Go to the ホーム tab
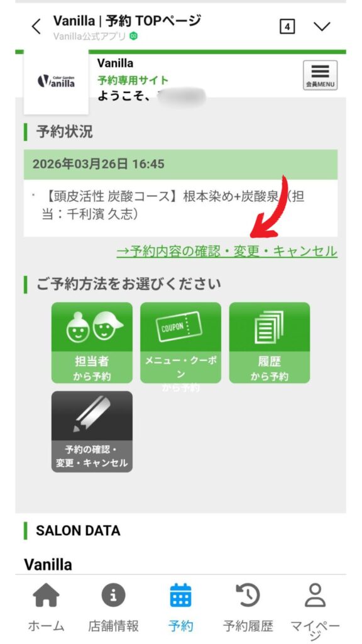The image size is (362, 644). (x=46, y=608)
